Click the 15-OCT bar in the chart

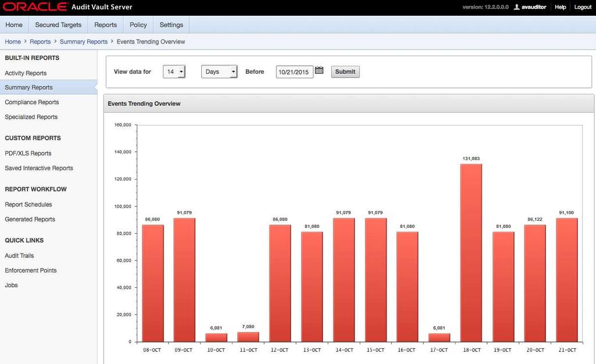[x=376, y=280]
